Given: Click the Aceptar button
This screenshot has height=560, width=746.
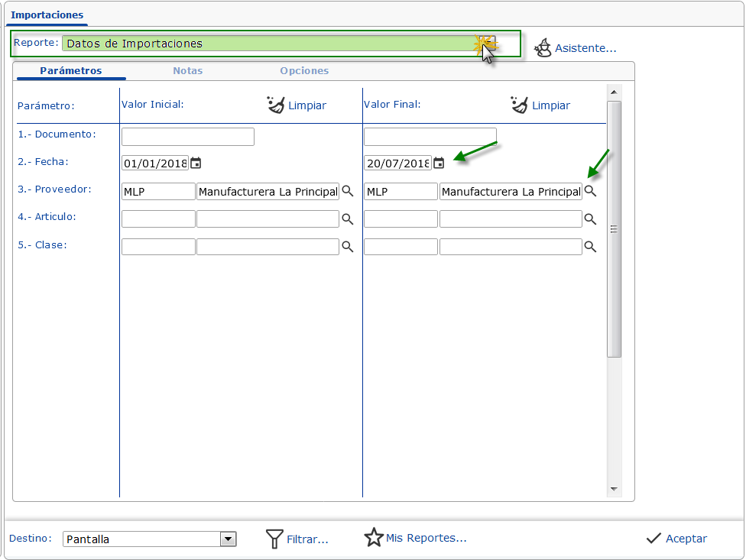Looking at the screenshot, I should [x=676, y=539].
